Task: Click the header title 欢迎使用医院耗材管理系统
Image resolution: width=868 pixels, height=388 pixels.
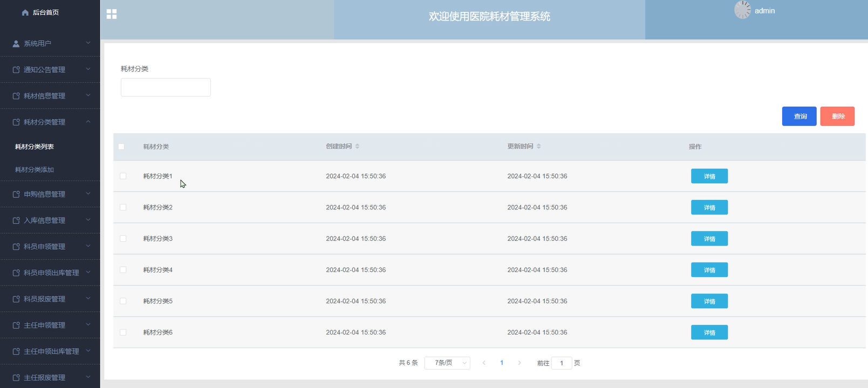Action: coord(489,17)
